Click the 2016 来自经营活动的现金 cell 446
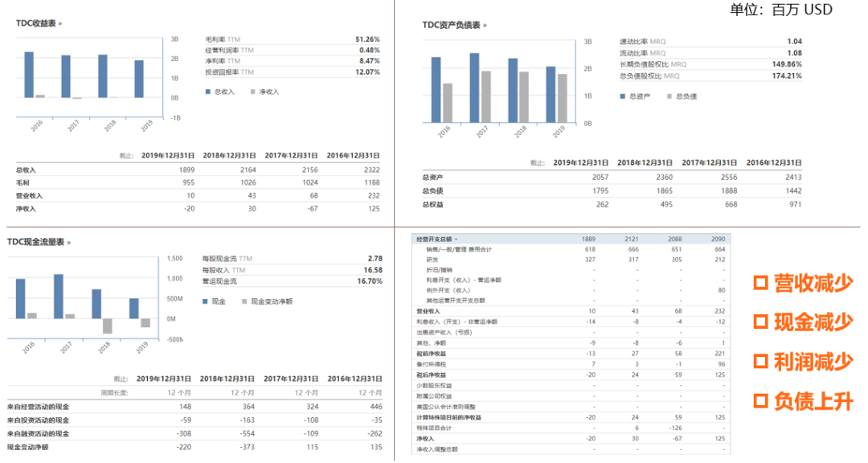The width and height of the screenshot is (868, 463). coord(376,407)
